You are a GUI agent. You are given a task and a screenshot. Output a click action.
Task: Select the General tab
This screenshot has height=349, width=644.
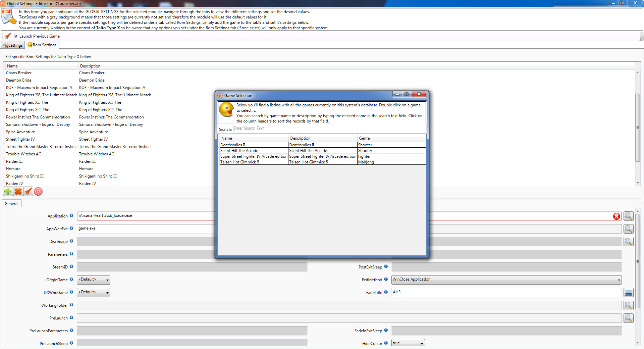[11, 204]
